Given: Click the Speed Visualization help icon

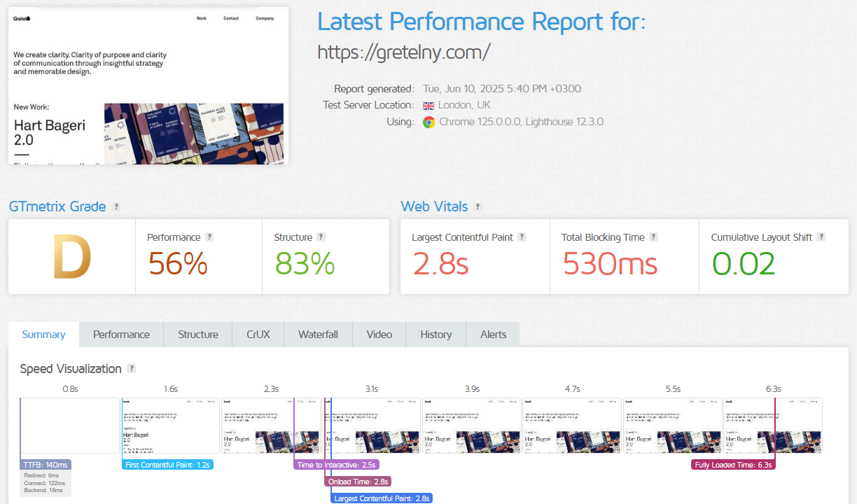Looking at the screenshot, I should point(132,368).
